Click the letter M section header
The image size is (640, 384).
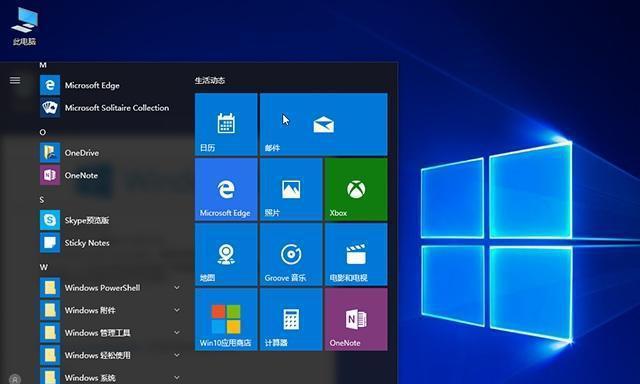pos(43,65)
